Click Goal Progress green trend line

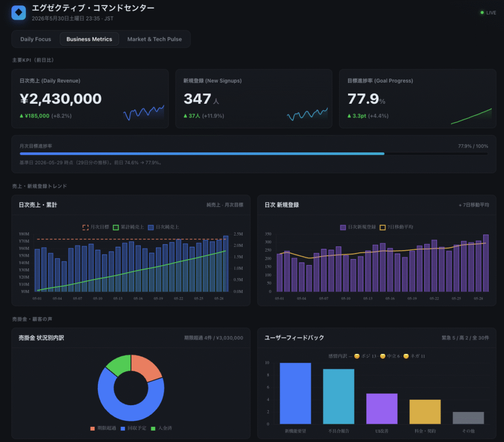pos(471,116)
